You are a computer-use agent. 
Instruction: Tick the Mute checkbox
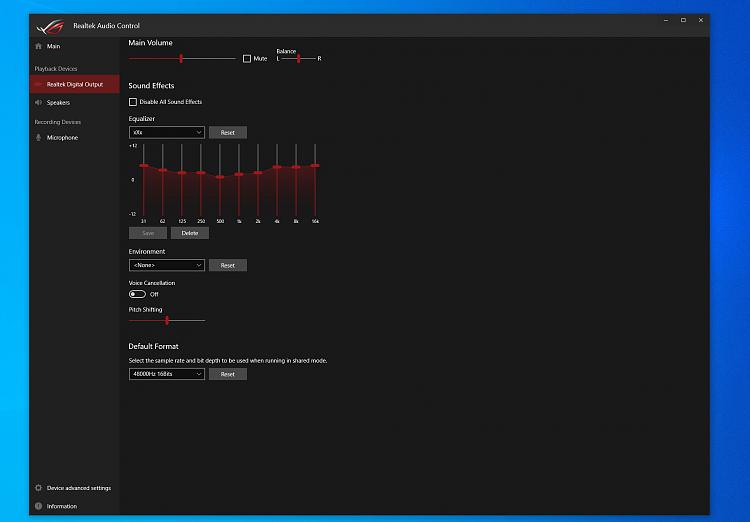(247, 58)
